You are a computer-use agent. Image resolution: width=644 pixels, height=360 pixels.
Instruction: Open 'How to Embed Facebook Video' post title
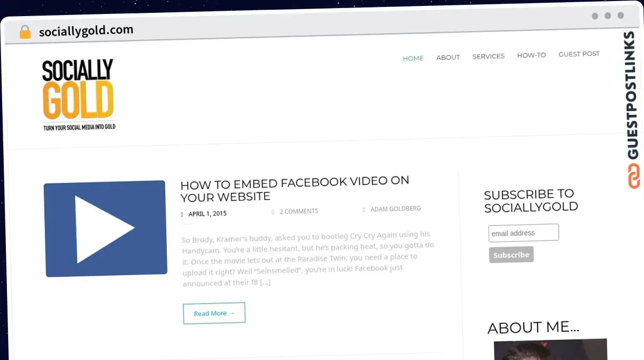tap(295, 189)
